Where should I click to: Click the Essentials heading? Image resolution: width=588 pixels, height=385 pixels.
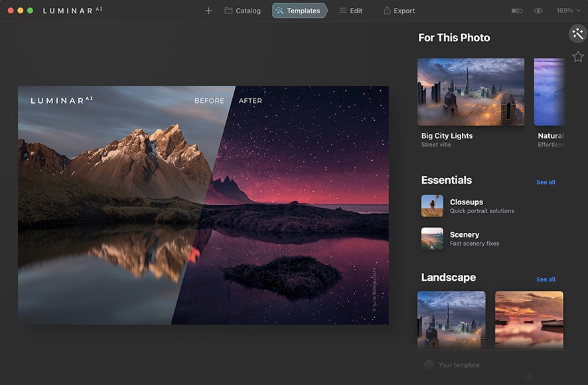(x=446, y=180)
